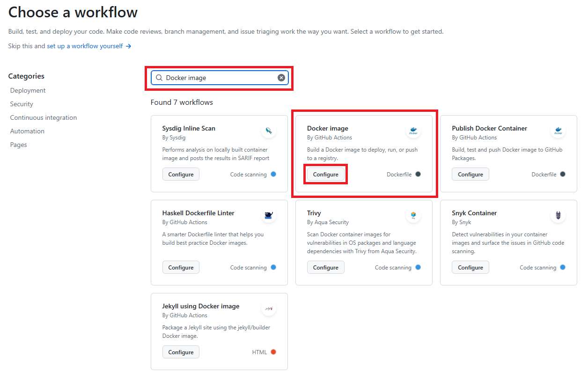The image size is (588, 372).
Task: Configure the Snyk Container workflow
Action: click(x=470, y=267)
